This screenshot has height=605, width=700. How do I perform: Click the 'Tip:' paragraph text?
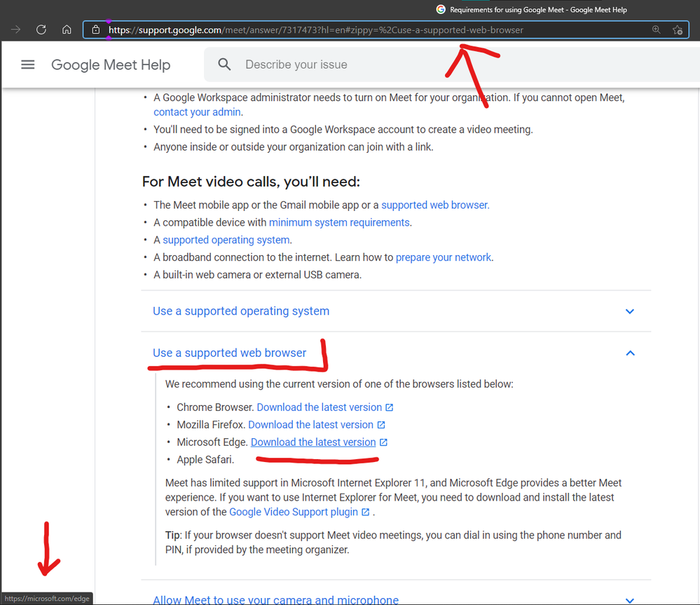[393, 542]
